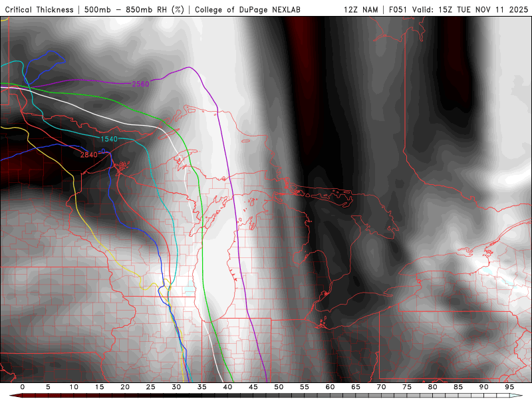This screenshot has height=399, width=532.
Task: Click the 85 value on color scale
Action: coord(458,387)
